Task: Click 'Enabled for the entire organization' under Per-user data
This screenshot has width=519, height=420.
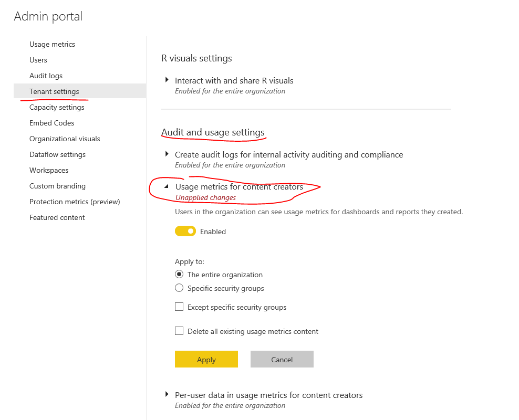Action: [230, 406]
